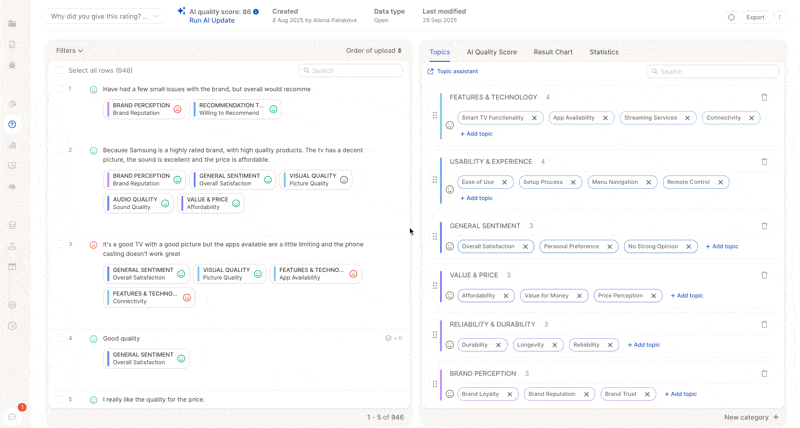Click the drag handle for Usability & Experience

[x=435, y=180]
